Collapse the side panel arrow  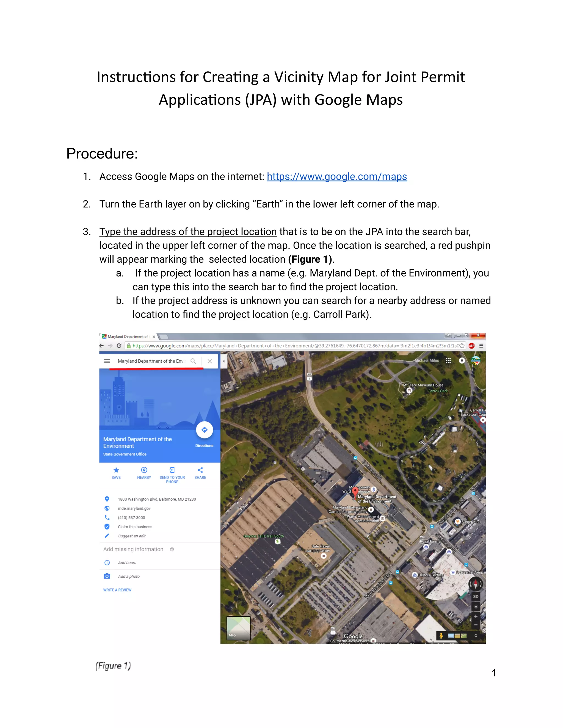pos(223,361)
